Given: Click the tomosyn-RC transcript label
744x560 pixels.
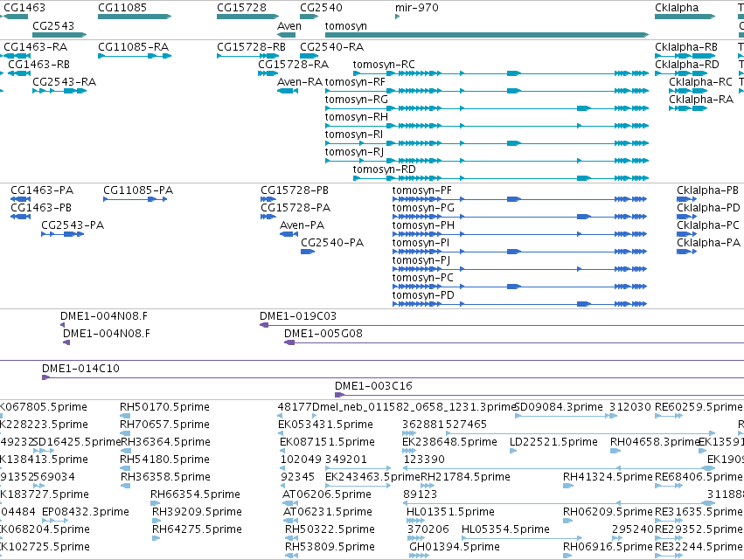Looking at the screenshot, I should (x=384, y=64).
